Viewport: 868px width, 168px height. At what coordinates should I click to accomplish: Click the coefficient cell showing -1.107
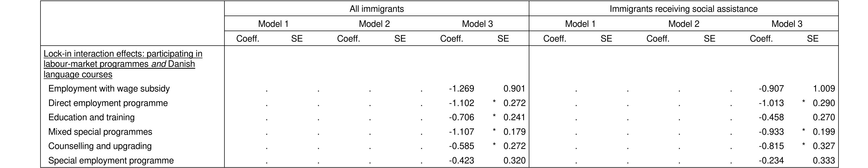pyautogui.click(x=461, y=132)
